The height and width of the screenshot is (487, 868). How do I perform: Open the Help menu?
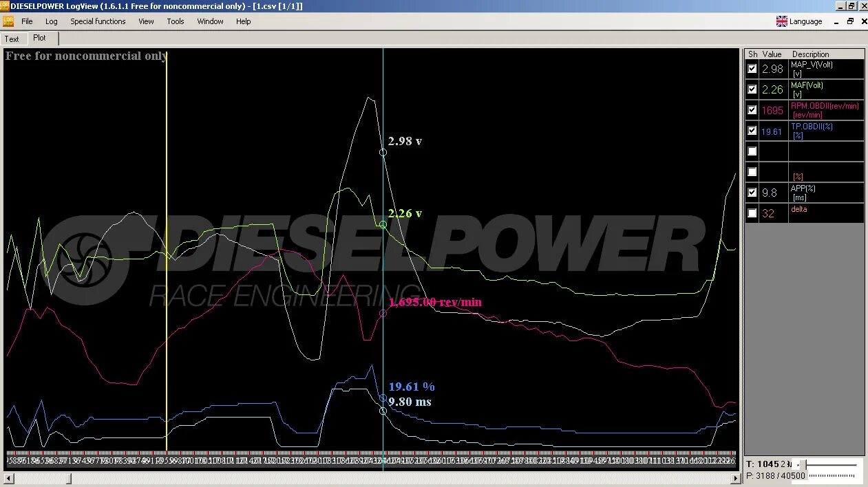point(243,21)
